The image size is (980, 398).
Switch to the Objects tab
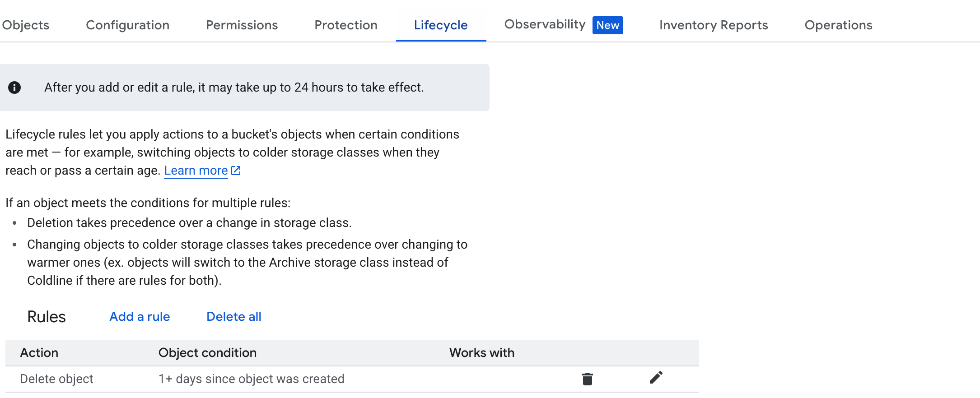tap(26, 25)
